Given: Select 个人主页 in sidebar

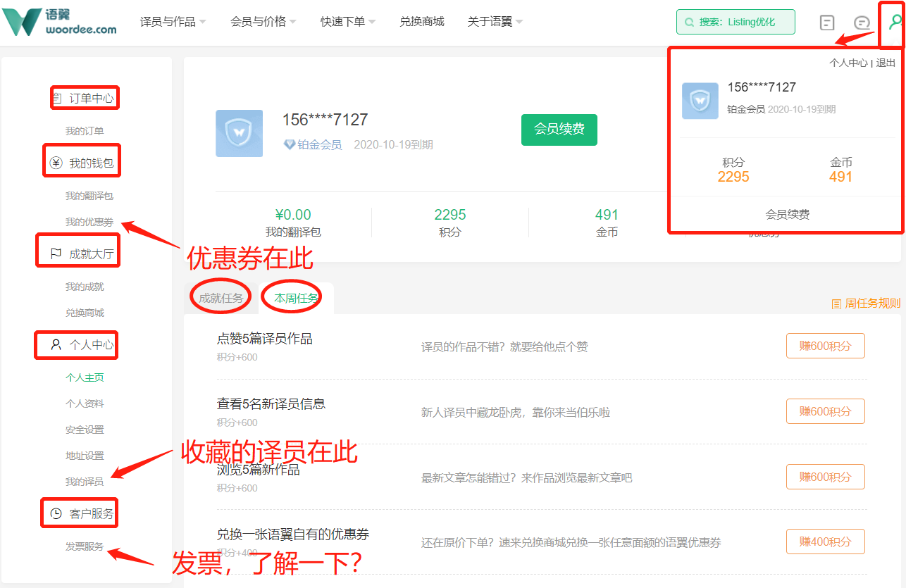Looking at the screenshot, I should coord(85,377).
